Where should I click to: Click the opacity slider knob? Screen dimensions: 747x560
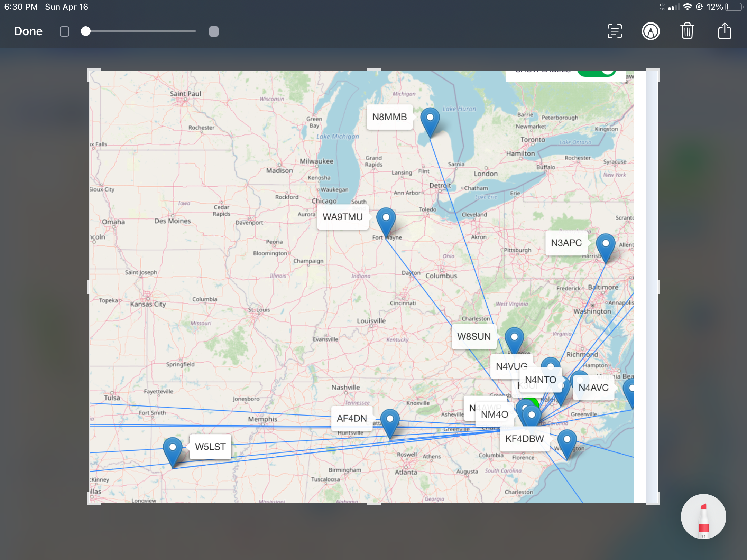click(x=86, y=31)
